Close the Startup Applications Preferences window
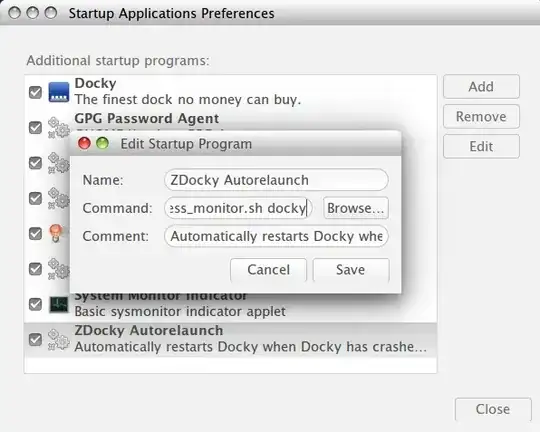 click(x=493, y=409)
